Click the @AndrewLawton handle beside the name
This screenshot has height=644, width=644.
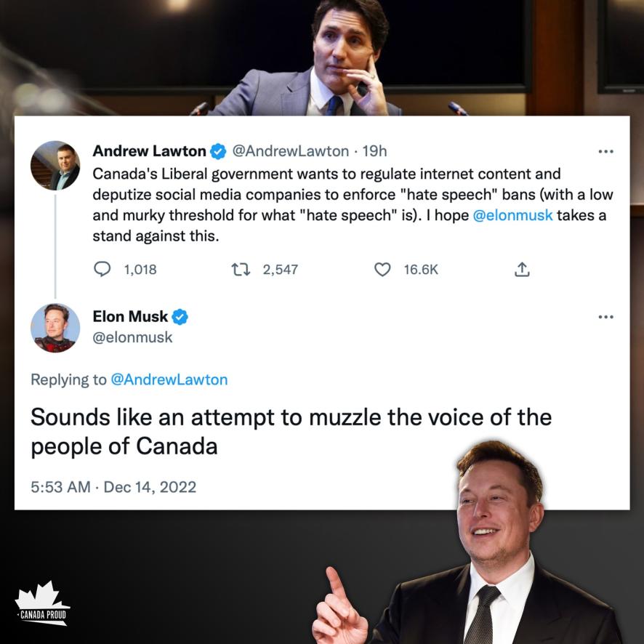click(290, 152)
